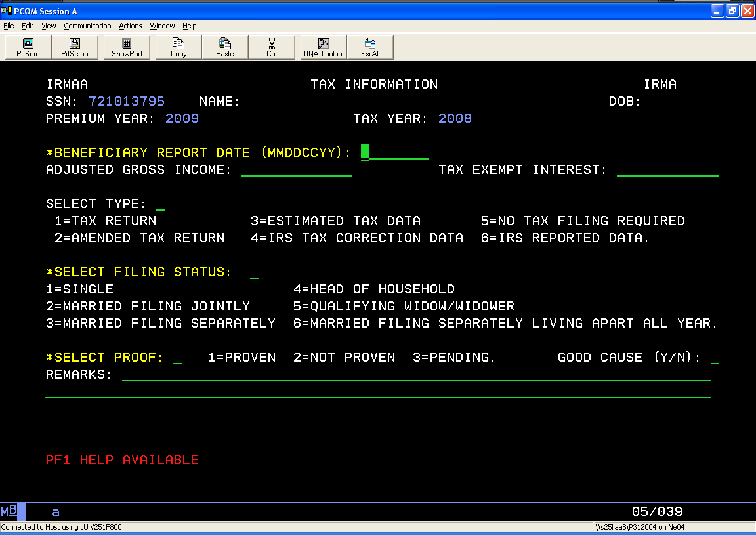Click the Good Cause Y/N field

tap(715, 357)
